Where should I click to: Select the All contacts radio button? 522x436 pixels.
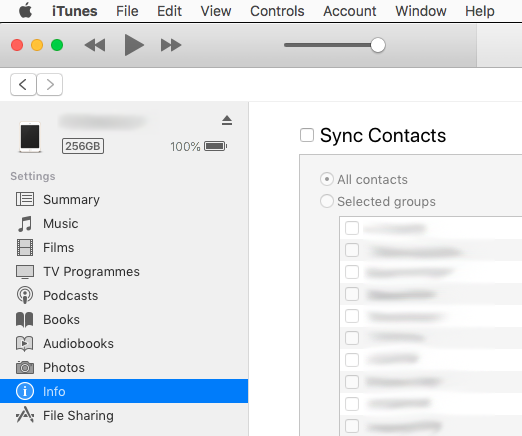click(327, 179)
